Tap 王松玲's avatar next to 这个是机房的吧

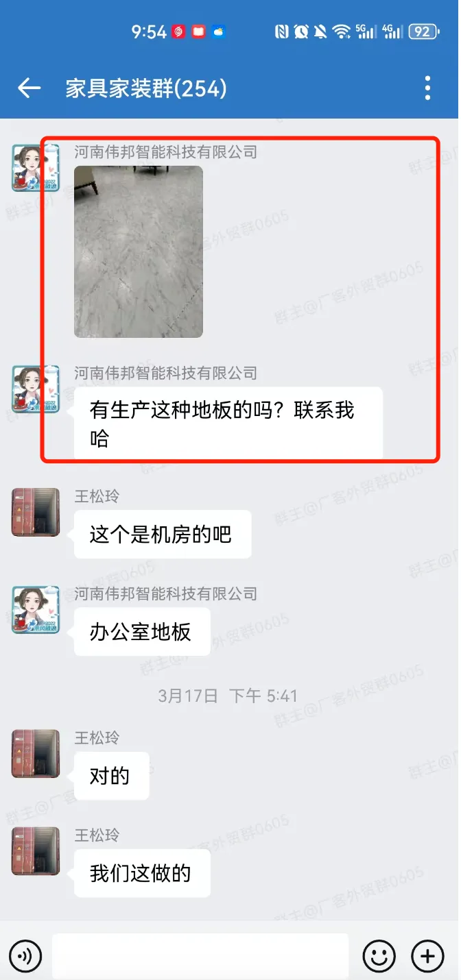[36, 512]
